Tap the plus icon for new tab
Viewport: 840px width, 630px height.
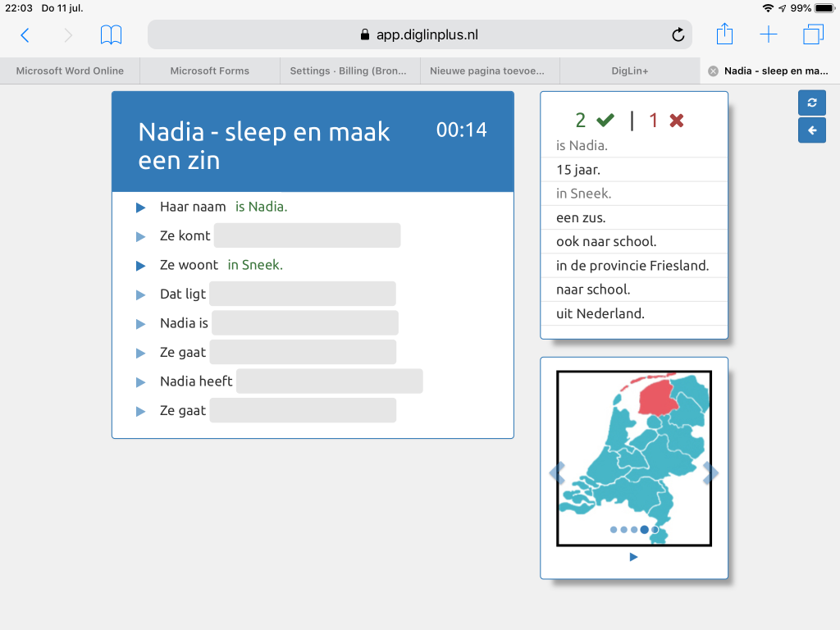click(768, 34)
